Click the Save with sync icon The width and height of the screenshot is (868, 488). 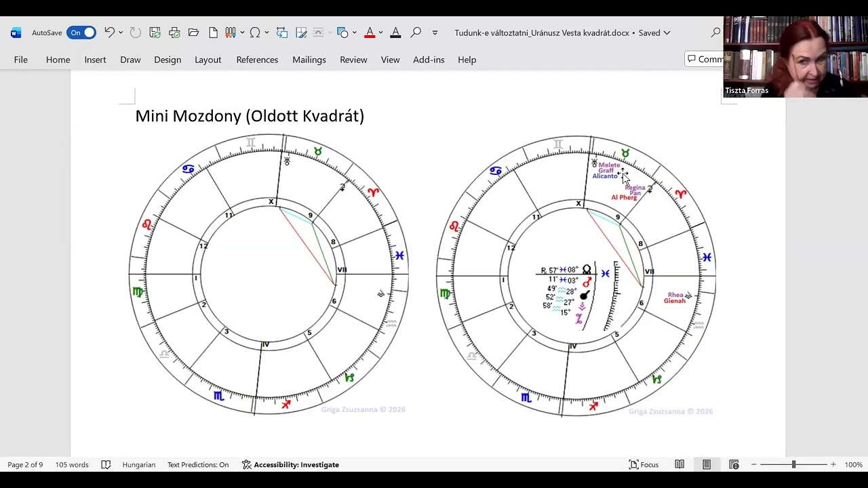pyautogui.click(x=155, y=33)
